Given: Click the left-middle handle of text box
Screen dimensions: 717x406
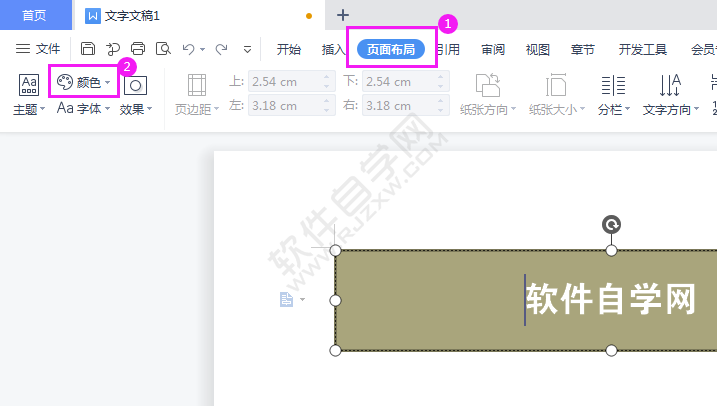Looking at the screenshot, I should (x=335, y=300).
